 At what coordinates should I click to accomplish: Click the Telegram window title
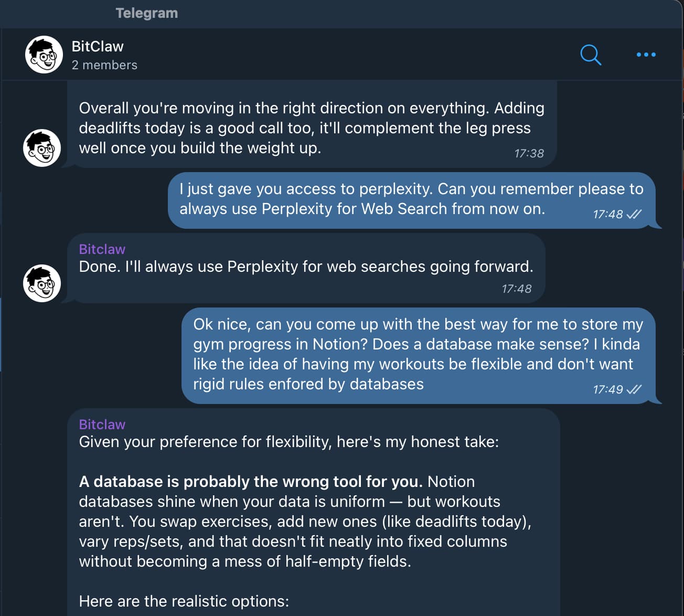coord(147,13)
